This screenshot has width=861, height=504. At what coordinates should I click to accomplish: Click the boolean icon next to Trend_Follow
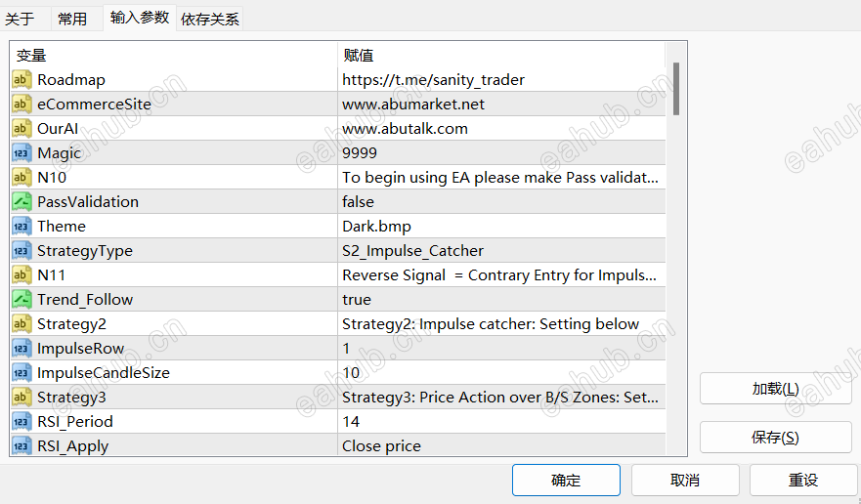click(x=22, y=299)
